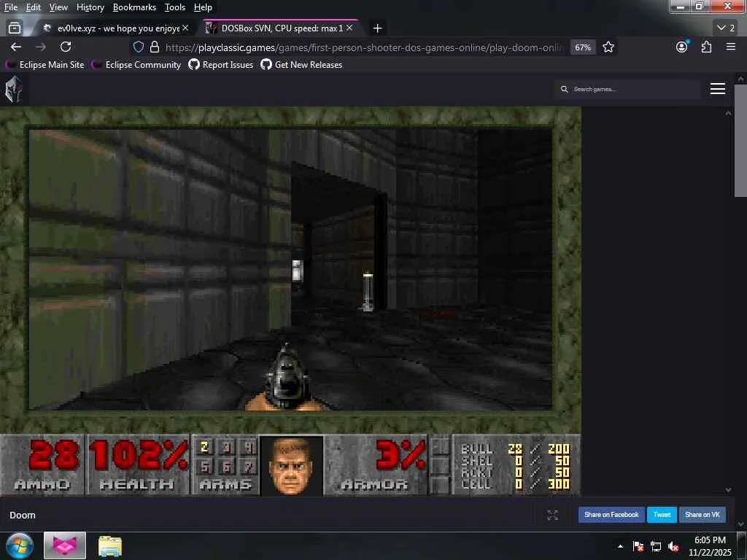Open the Tools menu
Screen dimensions: 747x560
click(x=175, y=7)
